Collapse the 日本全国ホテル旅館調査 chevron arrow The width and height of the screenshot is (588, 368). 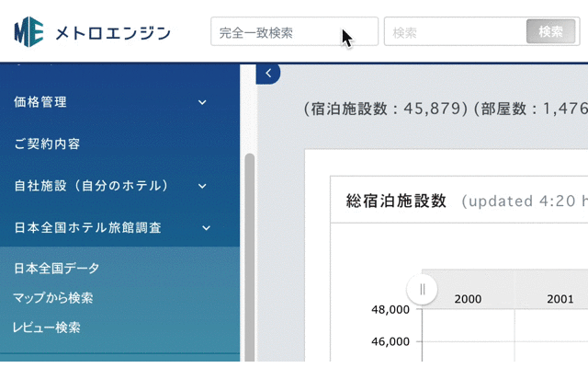tap(206, 227)
